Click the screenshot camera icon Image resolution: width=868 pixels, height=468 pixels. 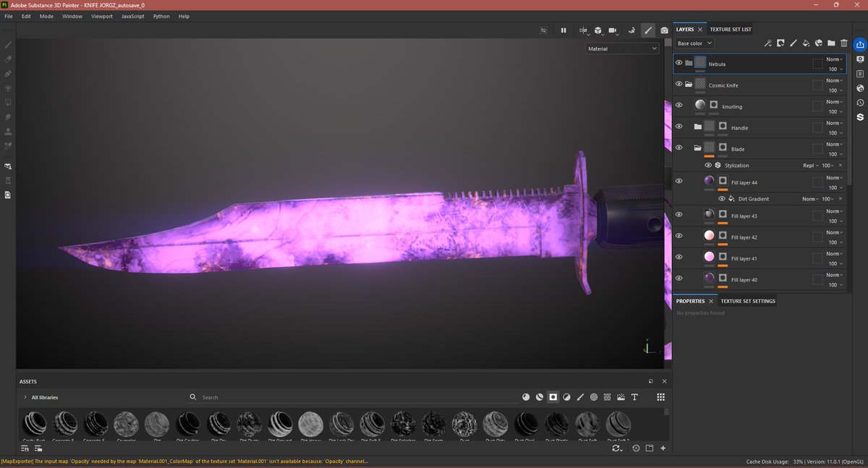(x=664, y=30)
